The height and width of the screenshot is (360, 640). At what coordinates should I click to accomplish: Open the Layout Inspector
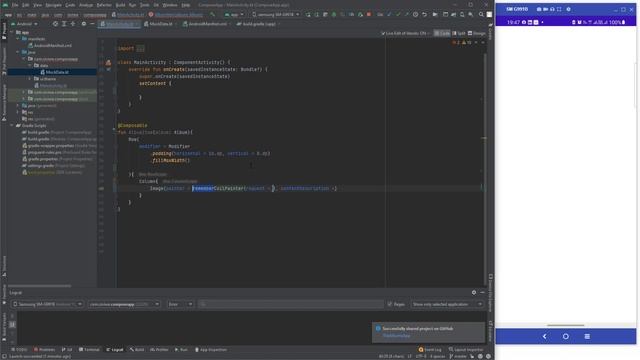[x=465, y=350]
